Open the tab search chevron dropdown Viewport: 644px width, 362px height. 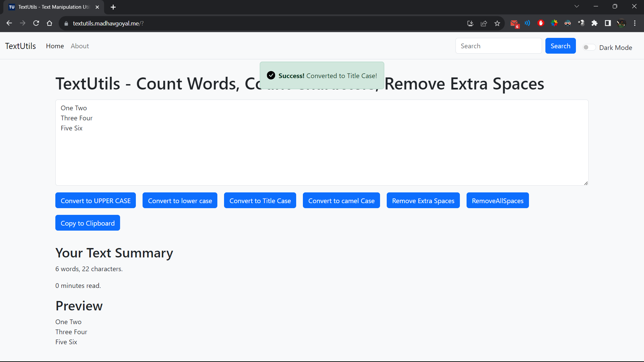[x=577, y=6]
